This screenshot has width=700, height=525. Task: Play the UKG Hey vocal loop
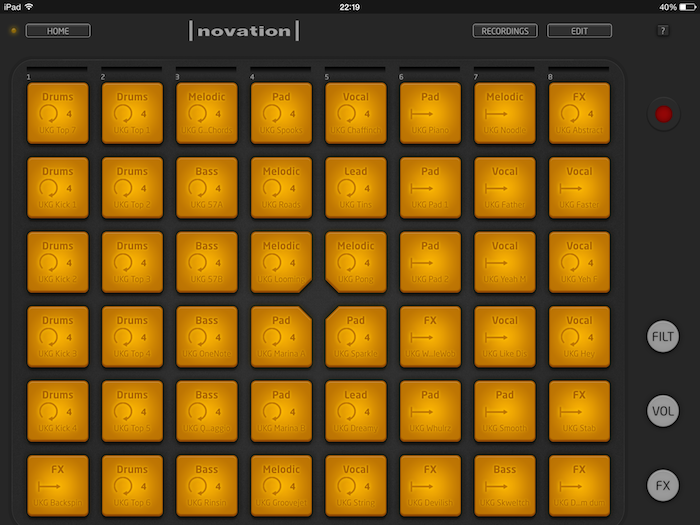coord(579,337)
